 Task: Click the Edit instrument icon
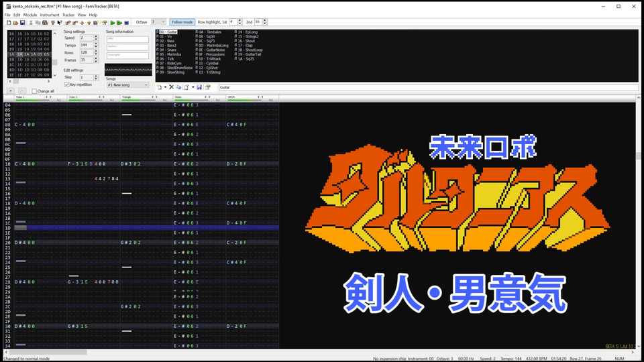coord(207,87)
